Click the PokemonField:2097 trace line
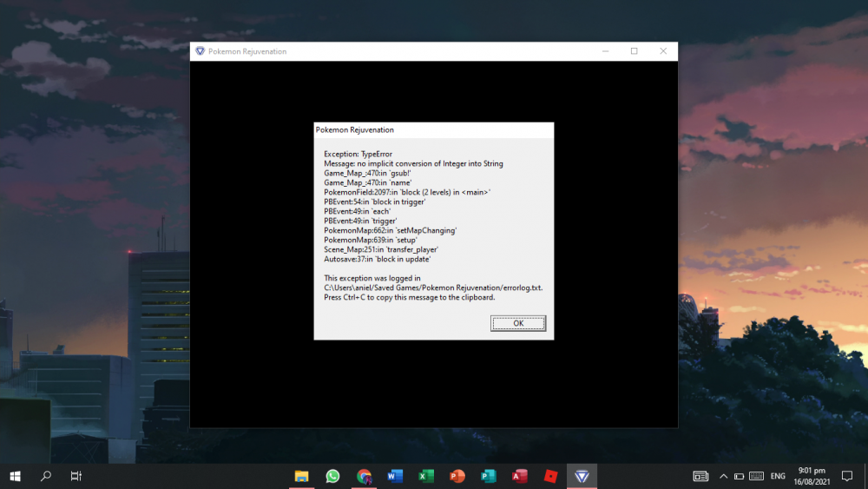The width and height of the screenshot is (868, 489). tap(407, 192)
